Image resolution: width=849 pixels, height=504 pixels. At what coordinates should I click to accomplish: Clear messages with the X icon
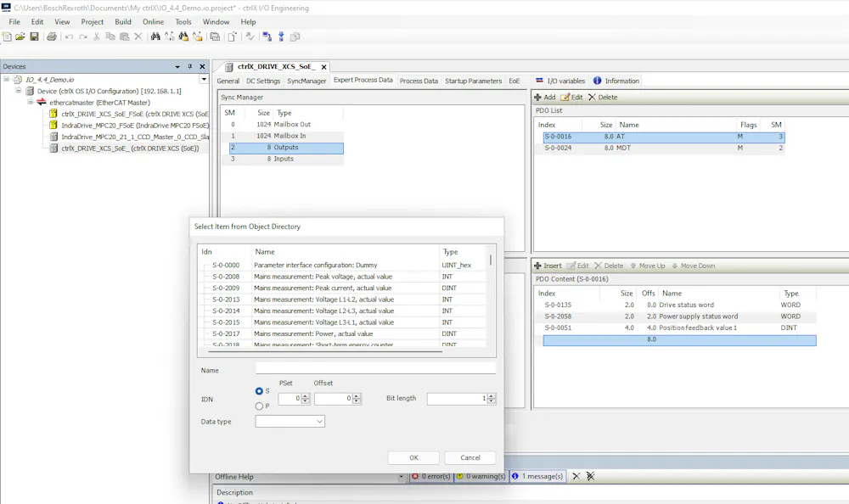(576, 476)
